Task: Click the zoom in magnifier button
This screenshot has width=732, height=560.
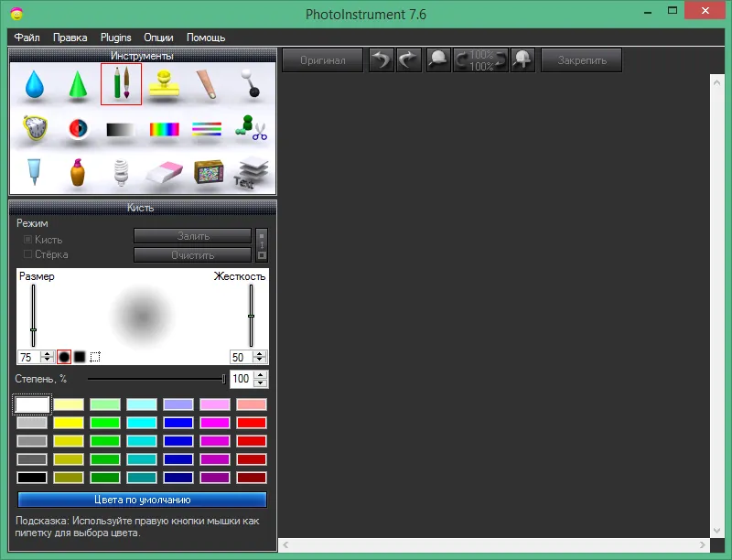Action: (522, 60)
